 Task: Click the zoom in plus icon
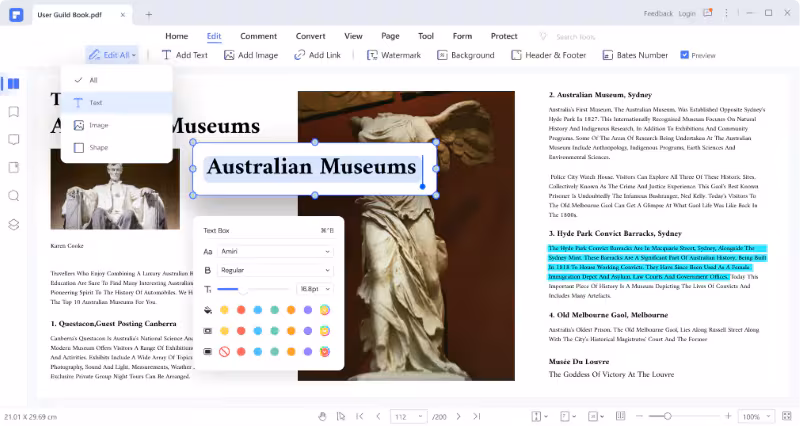coord(728,416)
